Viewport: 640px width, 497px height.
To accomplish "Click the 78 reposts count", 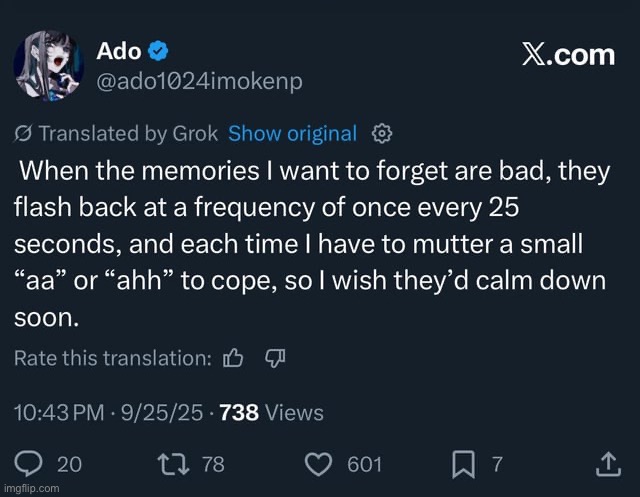I will pos(212,464).
